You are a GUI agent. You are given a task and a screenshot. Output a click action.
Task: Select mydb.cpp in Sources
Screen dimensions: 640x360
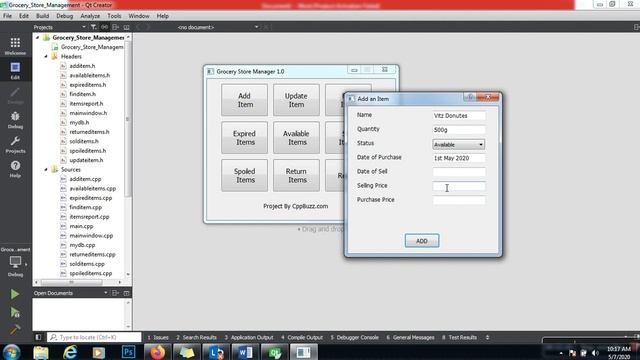click(x=82, y=245)
